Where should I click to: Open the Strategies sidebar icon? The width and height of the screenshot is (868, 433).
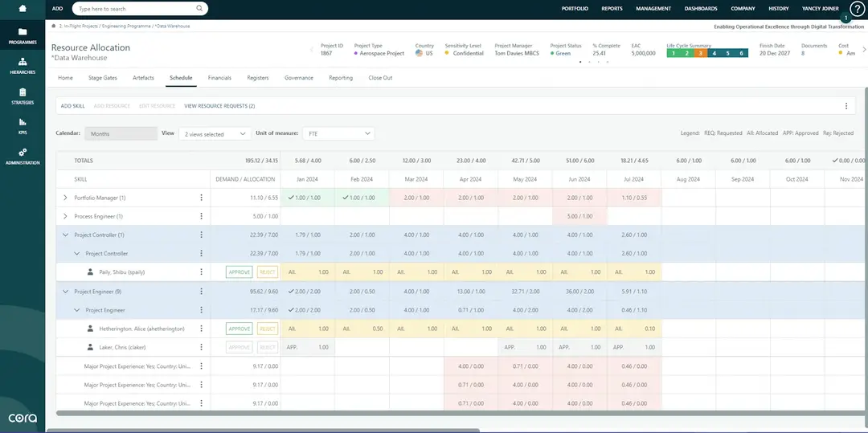pos(23,92)
